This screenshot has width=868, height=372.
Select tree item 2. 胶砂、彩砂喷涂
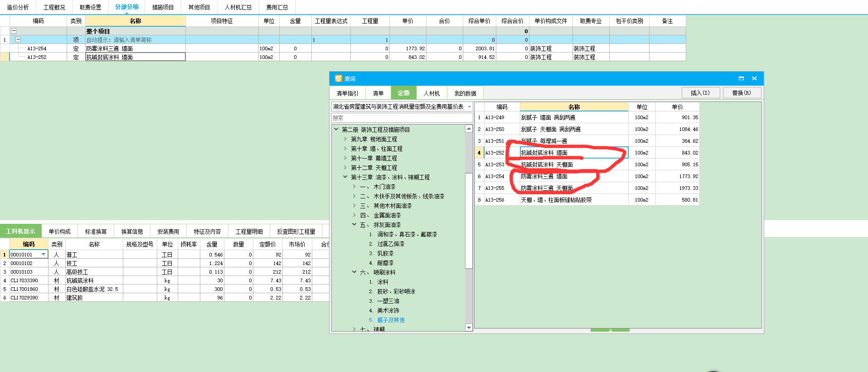click(x=392, y=291)
